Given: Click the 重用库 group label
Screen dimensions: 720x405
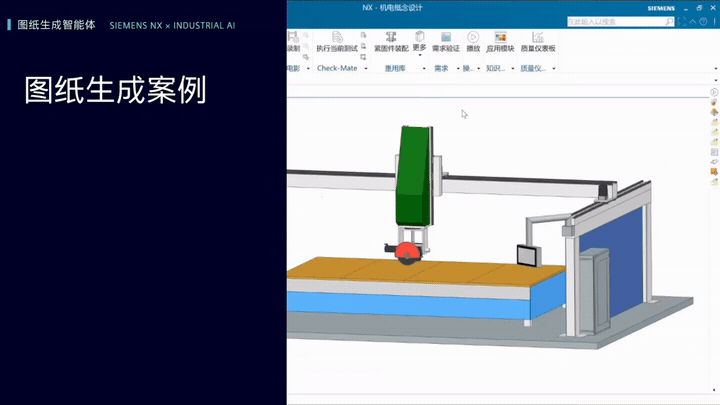Looking at the screenshot, I should (x=395, y=68).
